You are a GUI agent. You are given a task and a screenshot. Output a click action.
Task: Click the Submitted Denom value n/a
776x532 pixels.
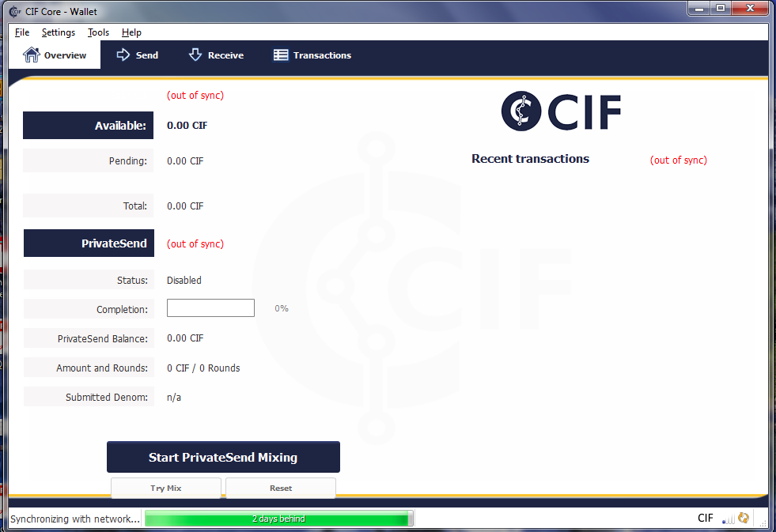[x=174, y=397]
